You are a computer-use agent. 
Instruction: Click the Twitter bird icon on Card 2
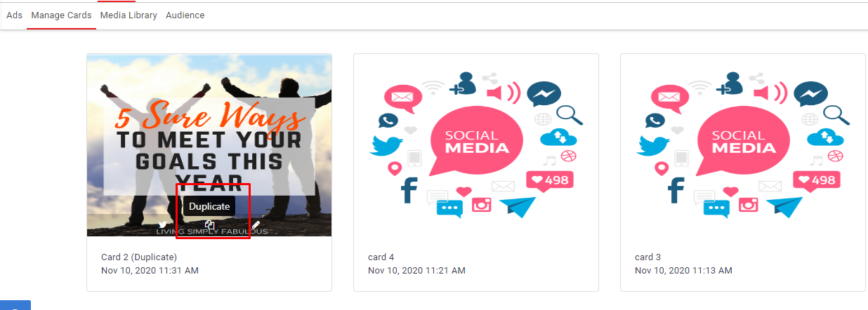163,225
